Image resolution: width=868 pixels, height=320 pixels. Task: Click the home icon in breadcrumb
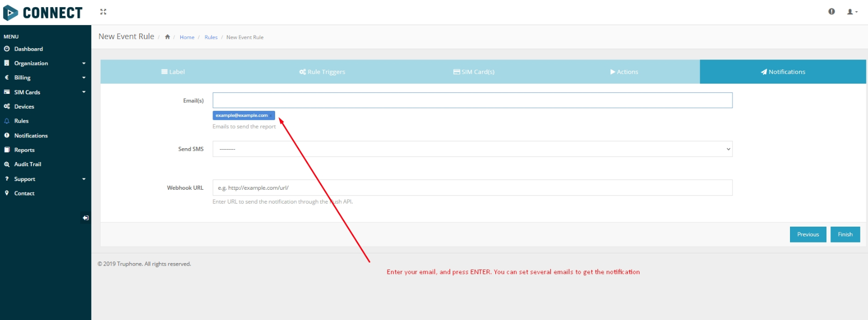(x=167, y=37)
